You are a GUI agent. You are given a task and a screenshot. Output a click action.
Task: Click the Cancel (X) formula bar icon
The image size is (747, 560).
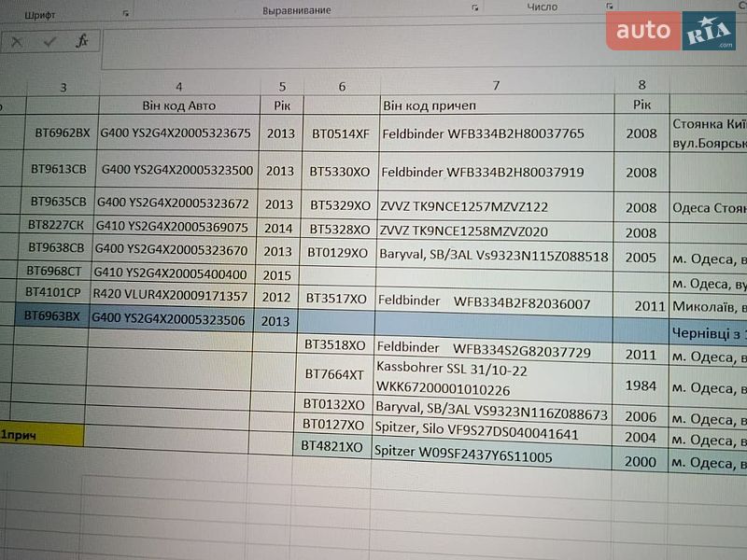click(x=17, y=42)
